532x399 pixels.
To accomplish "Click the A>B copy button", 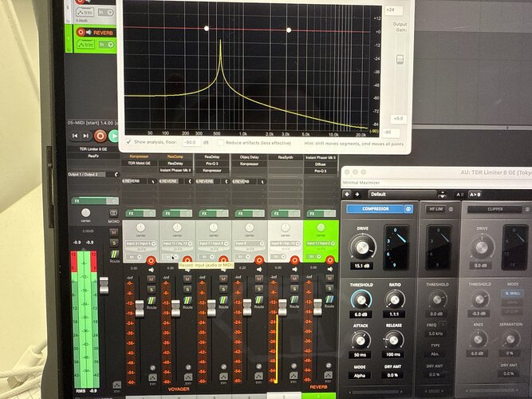I will [475, 195].
